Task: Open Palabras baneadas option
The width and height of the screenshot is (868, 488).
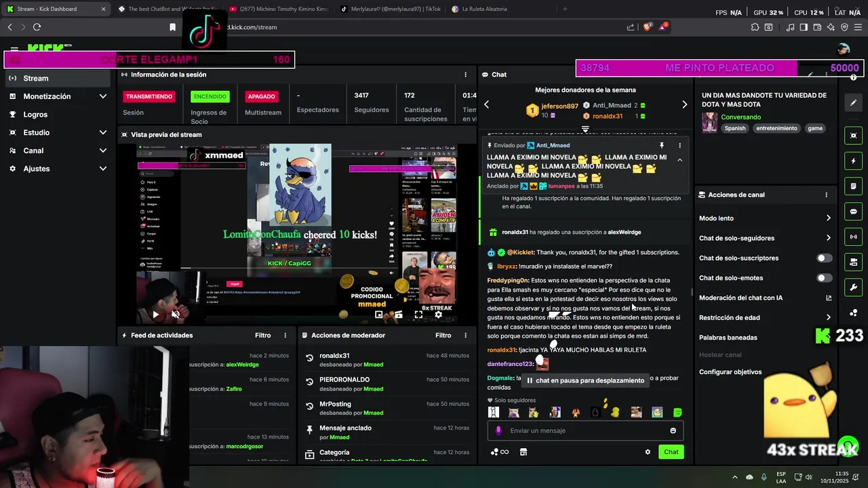Action: pyautogui.click(x=728, y=338)
